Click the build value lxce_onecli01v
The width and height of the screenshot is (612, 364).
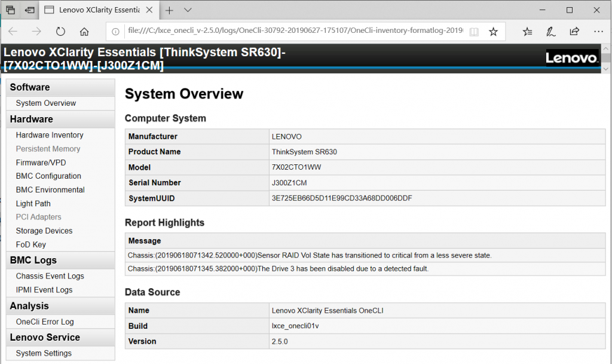[295, 326]
